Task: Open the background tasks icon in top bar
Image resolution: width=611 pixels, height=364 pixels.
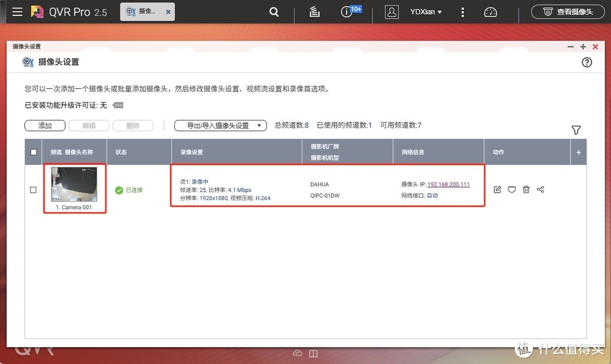Action: [314, 11]
